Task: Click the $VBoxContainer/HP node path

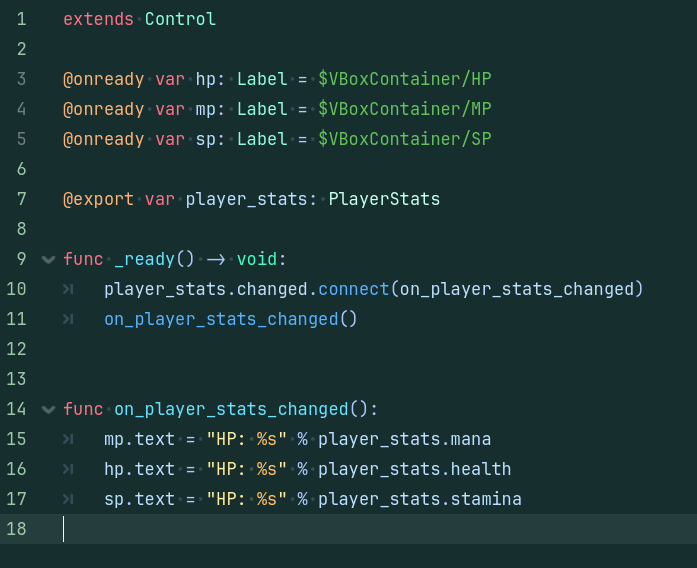Action: tap(405, 79)
